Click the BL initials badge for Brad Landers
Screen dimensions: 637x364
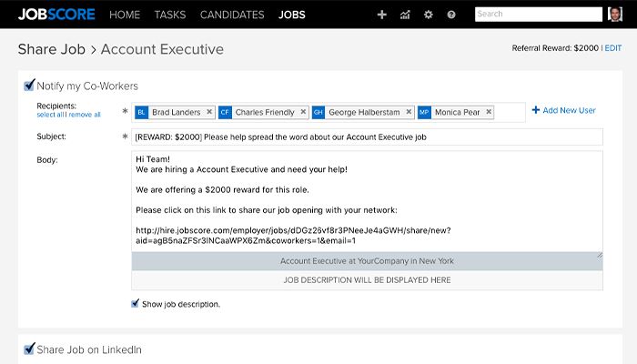tap(141, 112)
